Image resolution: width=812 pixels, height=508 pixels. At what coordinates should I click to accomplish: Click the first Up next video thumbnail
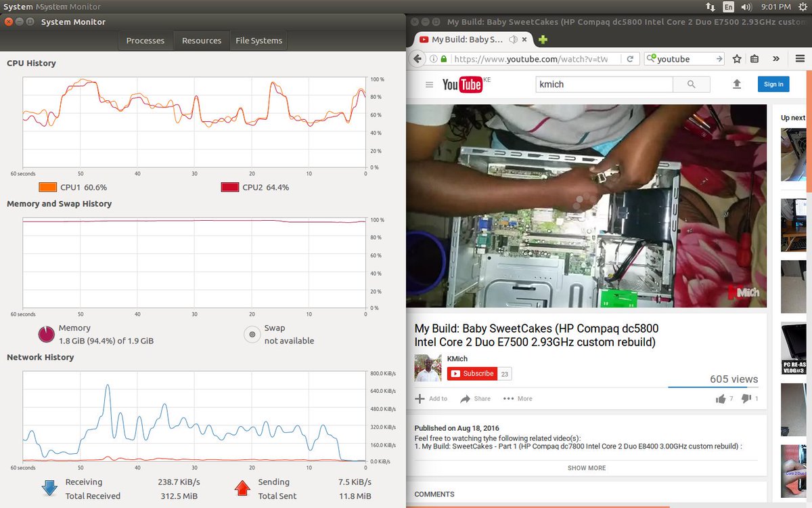(794, 154)
